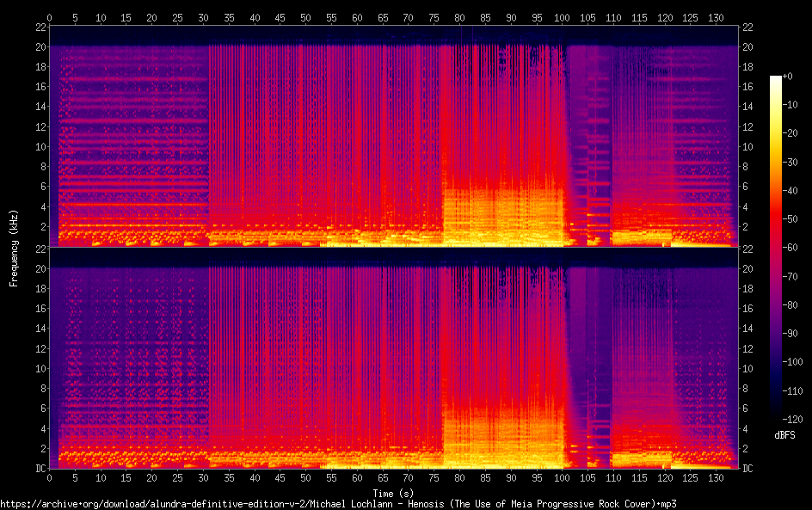The height and width of the screenshot is (510, 812).
Task: Click the "22" label at top of left frequency axis
Action: pyautogui.click(x=41, y=28)
